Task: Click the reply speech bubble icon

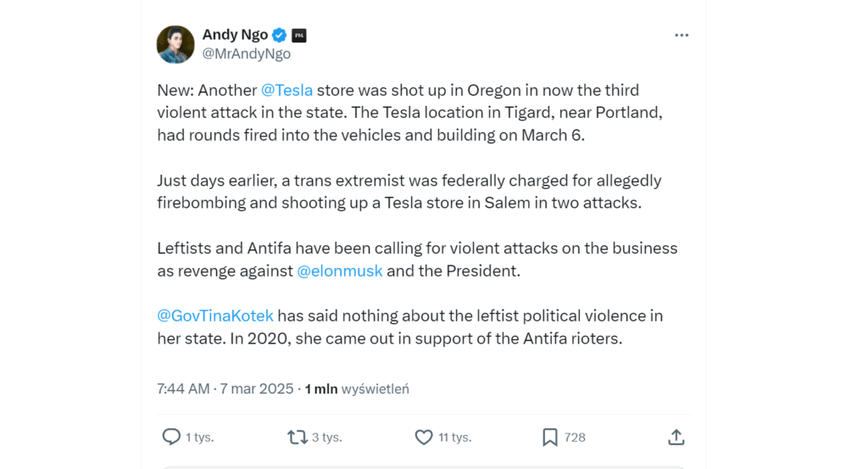Action: pos(171,437)
